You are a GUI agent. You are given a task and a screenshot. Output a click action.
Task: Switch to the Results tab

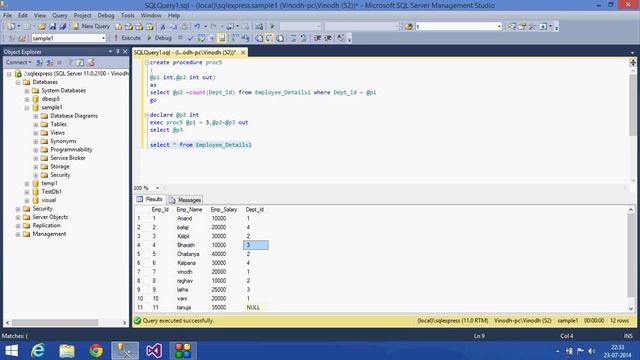150,199
